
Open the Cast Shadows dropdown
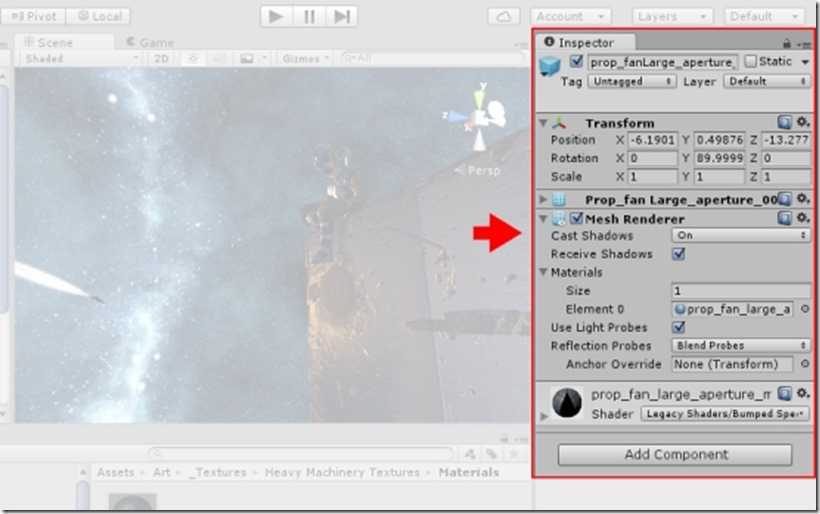point(741,236)
